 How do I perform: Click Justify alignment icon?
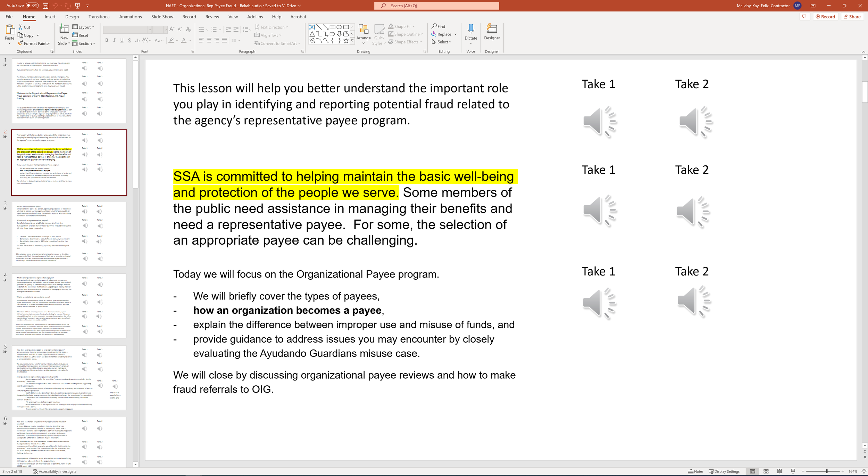[x=225, y=41]
